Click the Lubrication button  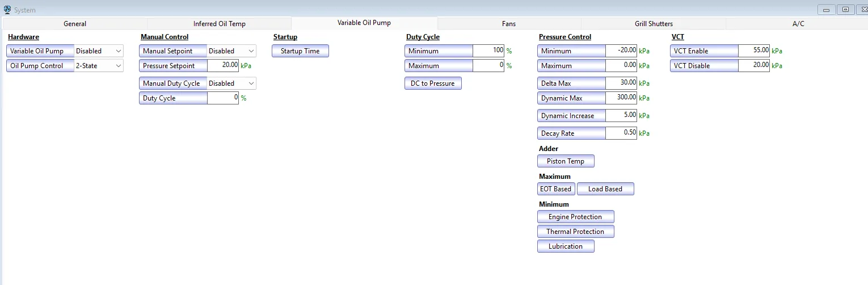point(566,246)
